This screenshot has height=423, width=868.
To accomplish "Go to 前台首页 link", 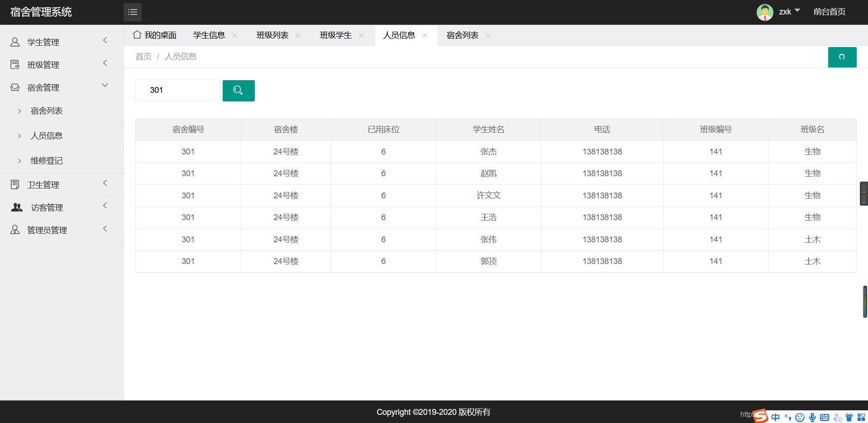I will 830,12.
